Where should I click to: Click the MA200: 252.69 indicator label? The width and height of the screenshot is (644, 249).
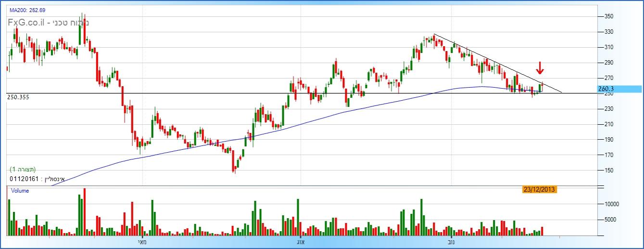pos(28,10)
